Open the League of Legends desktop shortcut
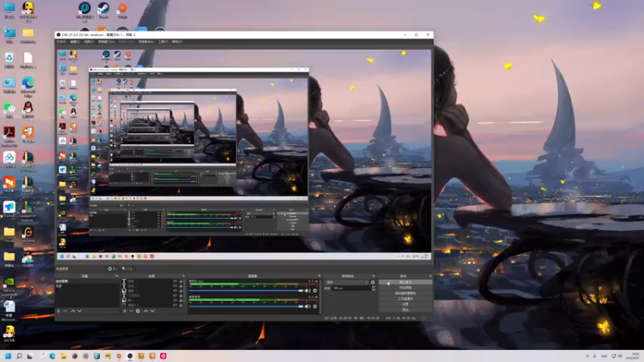The image size is (644, 362). 28,211
